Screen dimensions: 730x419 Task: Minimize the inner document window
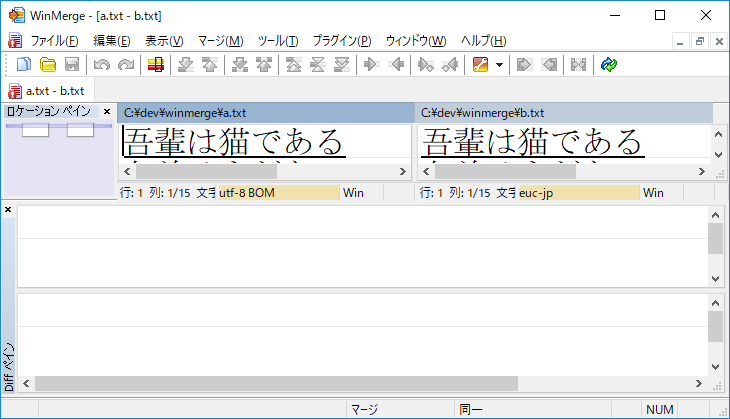[x=680, y=41]
